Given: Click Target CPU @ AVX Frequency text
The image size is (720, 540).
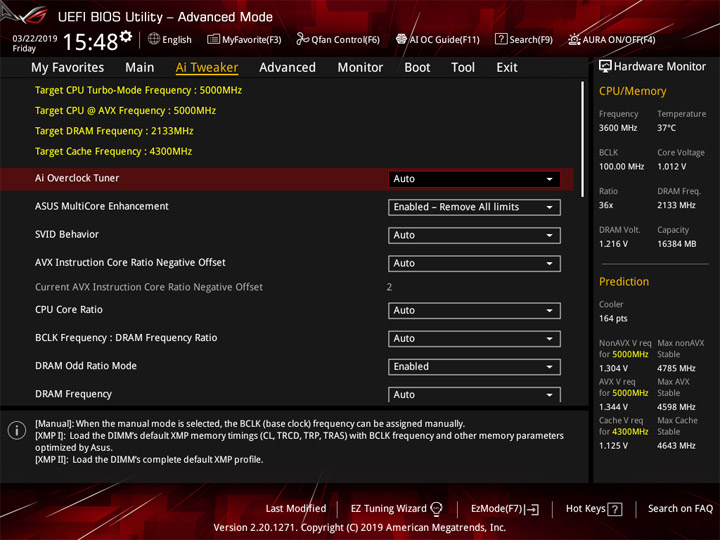Looking at the screenshot, I should point(125,111).
